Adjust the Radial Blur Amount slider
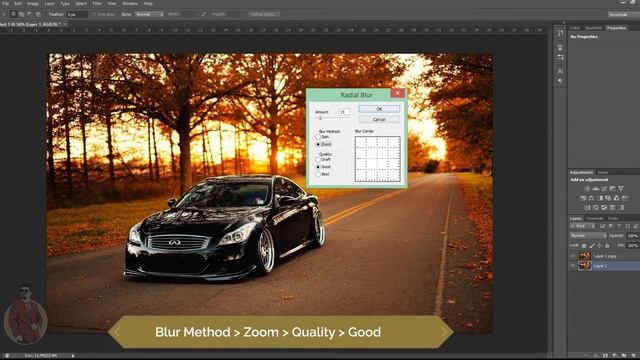 click(320, 118)
